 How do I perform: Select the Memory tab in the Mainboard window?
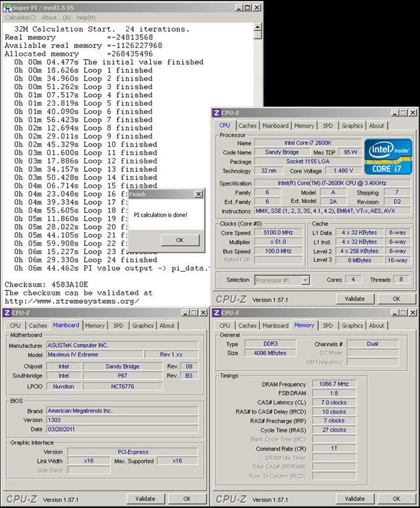tap(94, 326)
